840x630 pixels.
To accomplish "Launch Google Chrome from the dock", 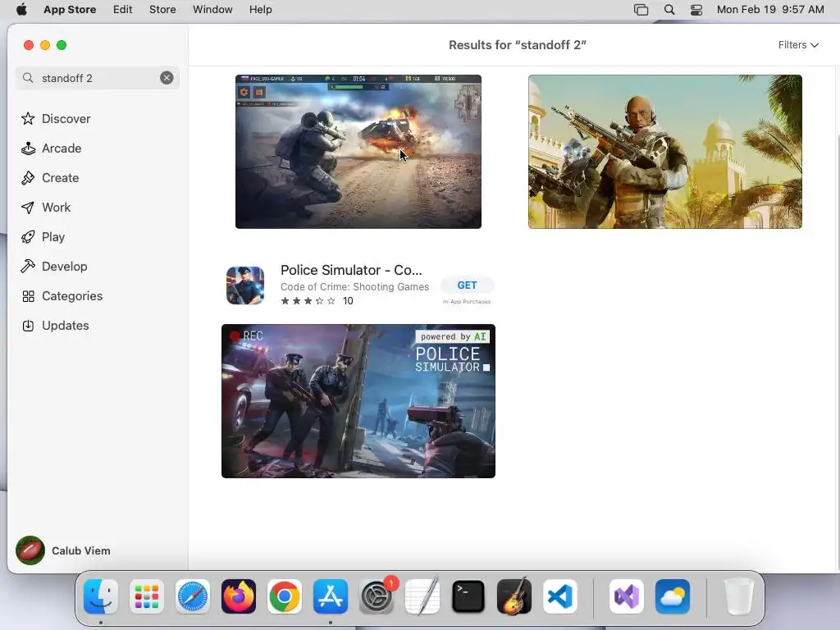I will tap(285, 596).
